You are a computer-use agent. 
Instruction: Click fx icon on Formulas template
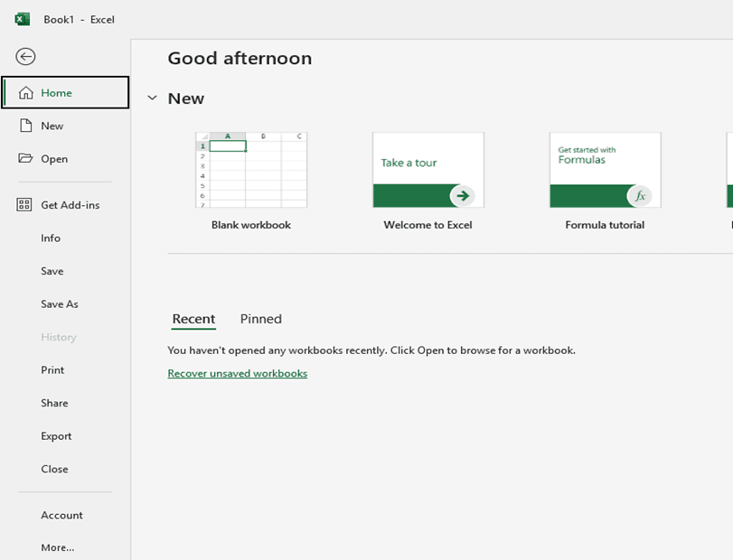639,195
